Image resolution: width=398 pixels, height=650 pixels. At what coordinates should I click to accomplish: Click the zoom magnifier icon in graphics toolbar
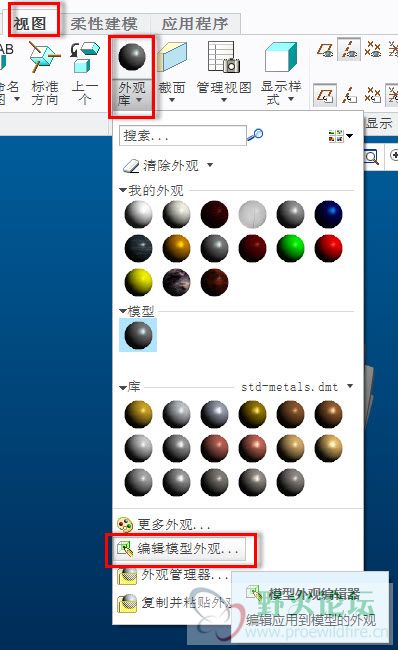point(371,157)
